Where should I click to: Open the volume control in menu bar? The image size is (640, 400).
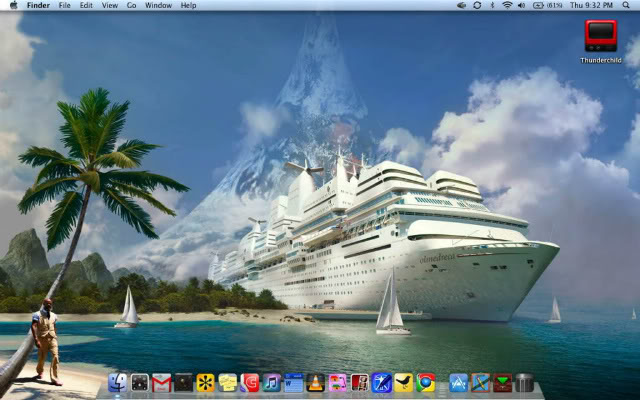521,5
